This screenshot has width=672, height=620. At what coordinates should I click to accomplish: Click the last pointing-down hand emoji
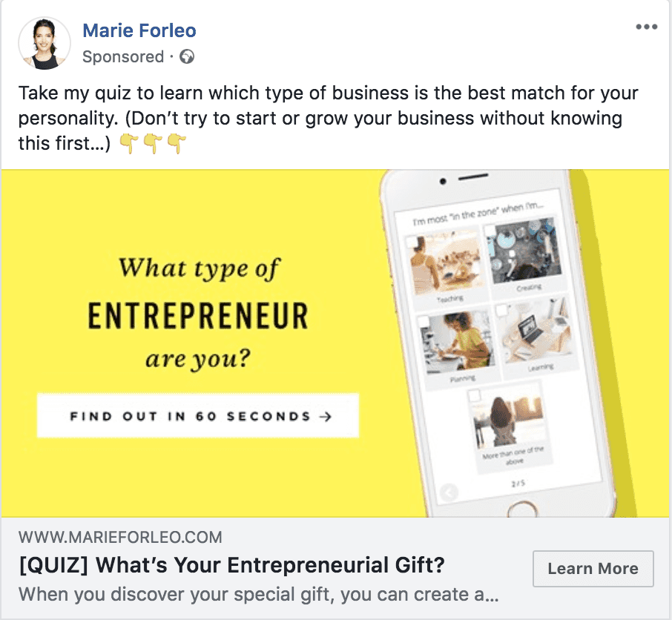[177, 143]
